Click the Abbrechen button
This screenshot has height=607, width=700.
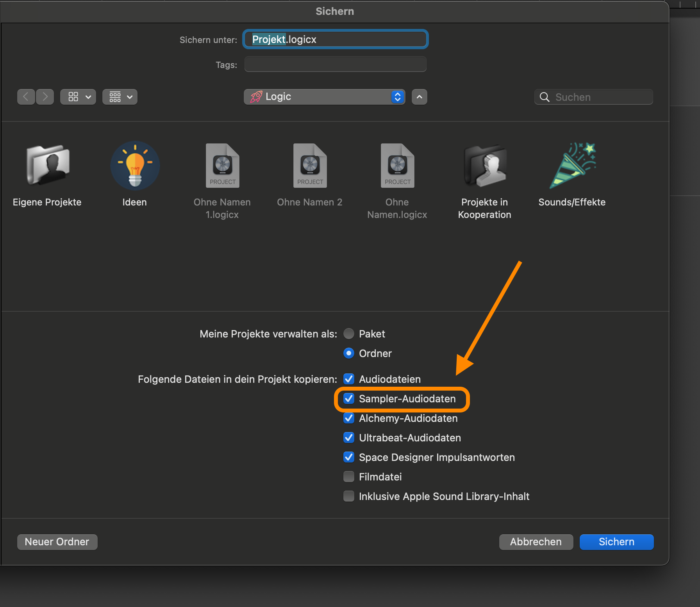pyautogui.click(x=536, y=542)
